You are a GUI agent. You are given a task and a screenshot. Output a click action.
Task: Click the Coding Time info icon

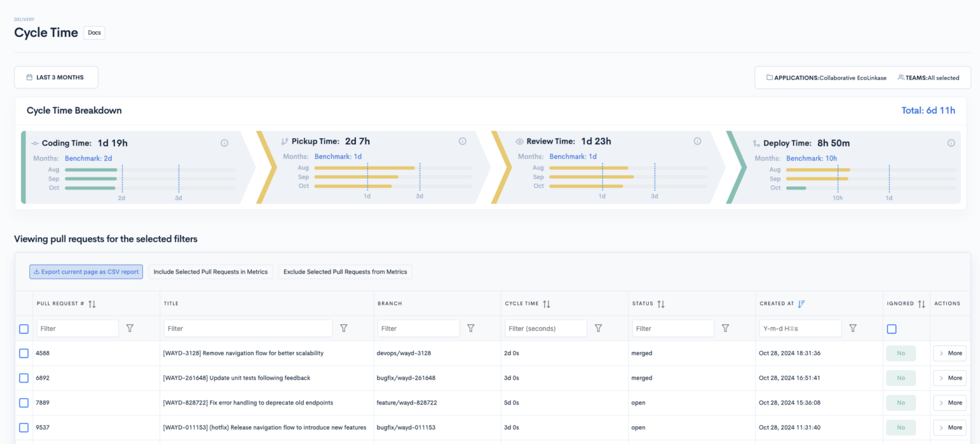coord(225,143)
